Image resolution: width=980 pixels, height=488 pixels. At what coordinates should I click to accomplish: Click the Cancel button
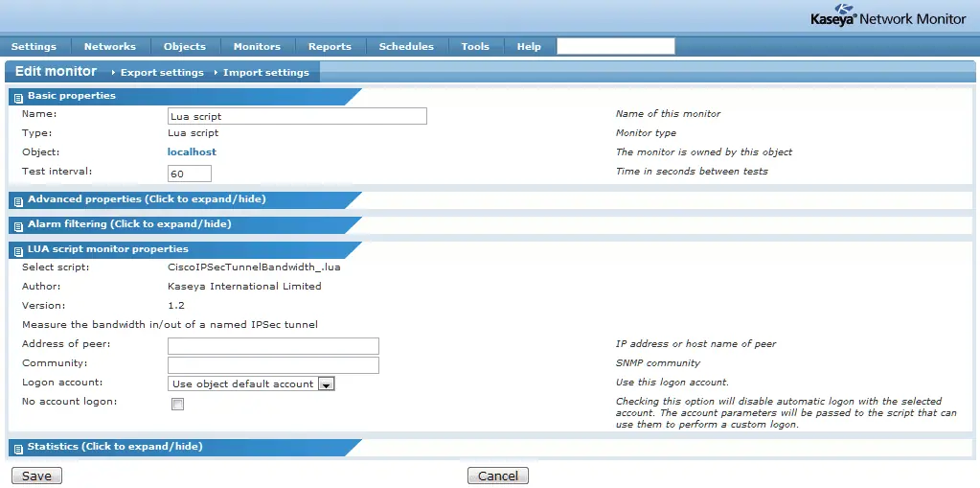click(498, 476)
